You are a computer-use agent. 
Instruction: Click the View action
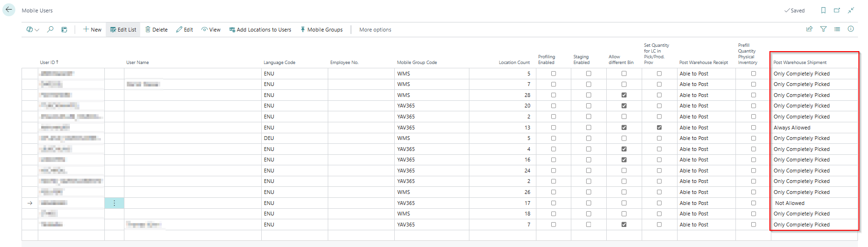point(211,30)
